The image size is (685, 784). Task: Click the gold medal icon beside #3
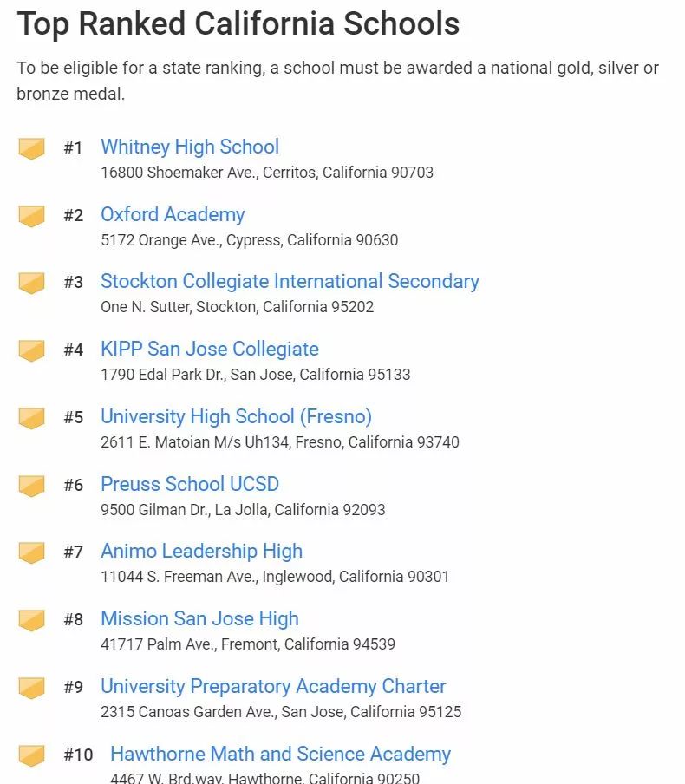pyautogui.click(x=31, y=283)
